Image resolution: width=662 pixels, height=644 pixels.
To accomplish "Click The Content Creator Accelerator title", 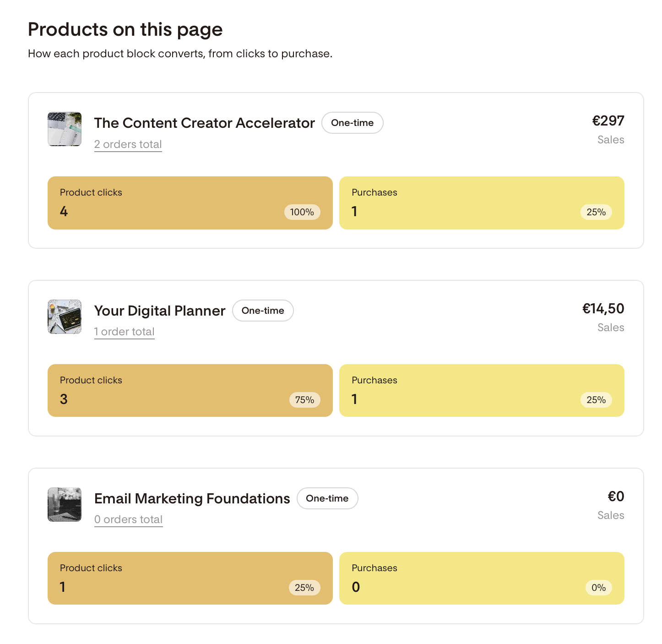I will click(205, 123).
